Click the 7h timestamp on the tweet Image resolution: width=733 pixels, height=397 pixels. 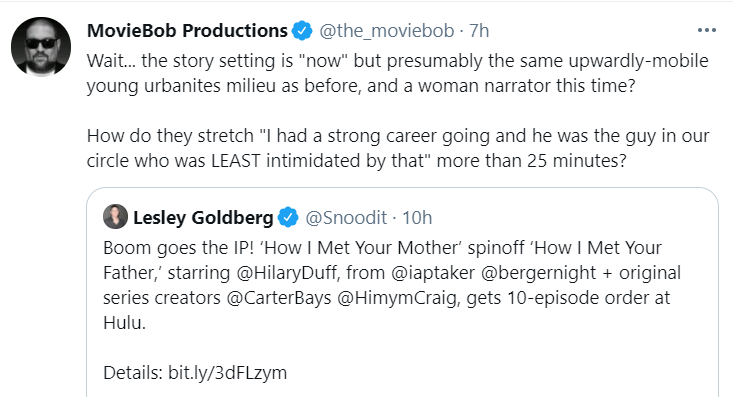479,31
